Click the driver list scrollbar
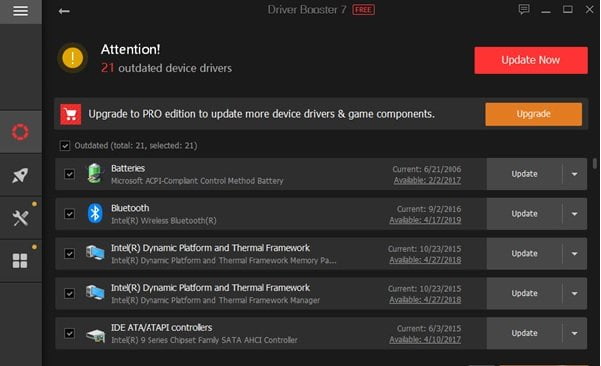The width and height of the screenshot is (601, 366). pyautogui.click(x=595, y=164)
